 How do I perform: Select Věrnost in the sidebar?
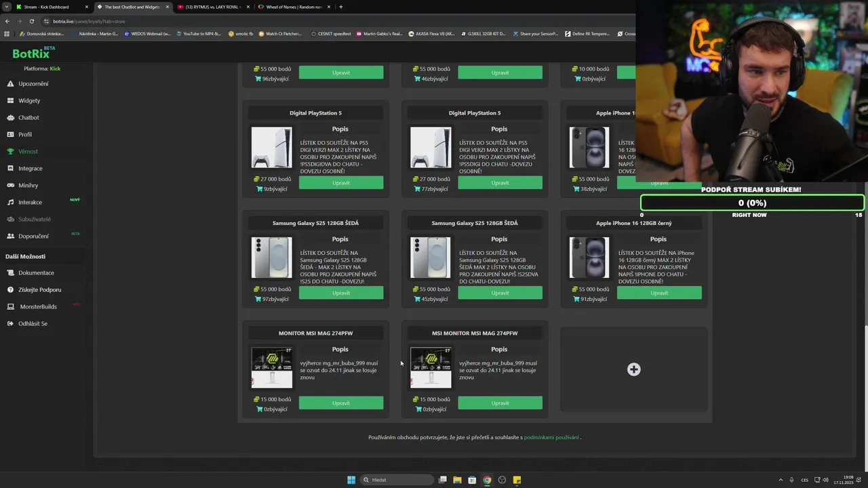(x=28, y=152)
